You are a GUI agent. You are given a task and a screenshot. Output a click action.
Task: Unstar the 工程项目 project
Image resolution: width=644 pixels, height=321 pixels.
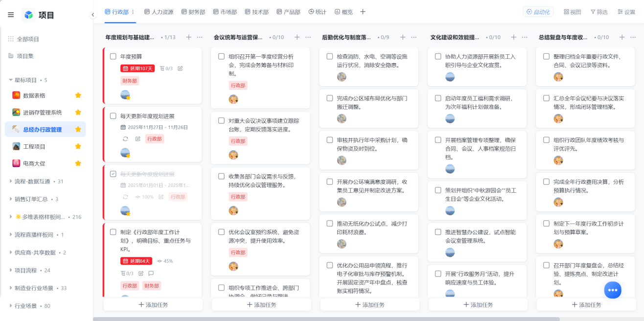(78, 146)
